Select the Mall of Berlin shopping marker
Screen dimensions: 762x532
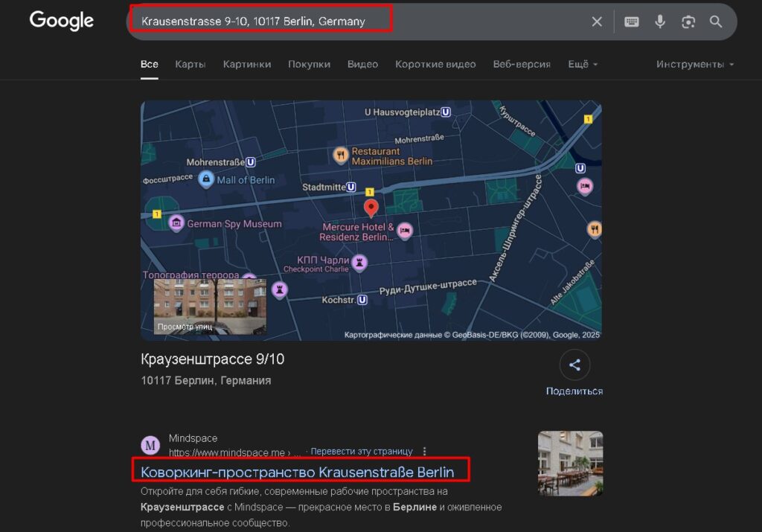(206, 179)
